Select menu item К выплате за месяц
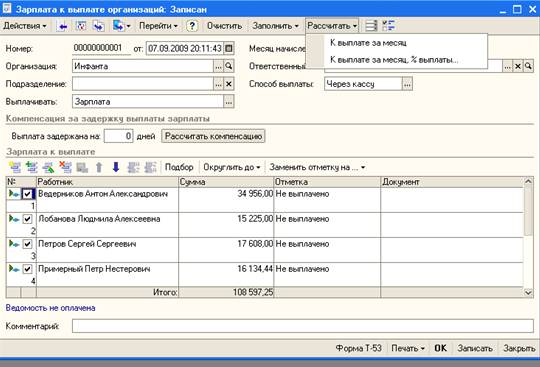Viewport: 540px width, 367px height. [368, 43]
